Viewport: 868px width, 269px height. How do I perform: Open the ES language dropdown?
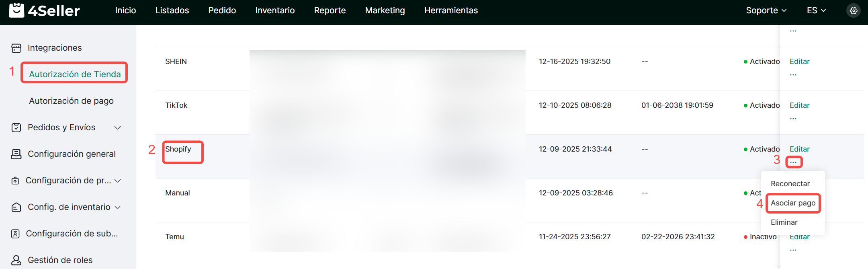(x=816, y=10)
